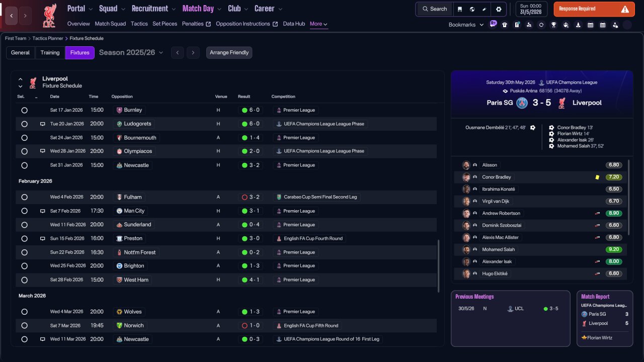Select the Fixtures tab
644x362 pixels.
coord(80,53)
